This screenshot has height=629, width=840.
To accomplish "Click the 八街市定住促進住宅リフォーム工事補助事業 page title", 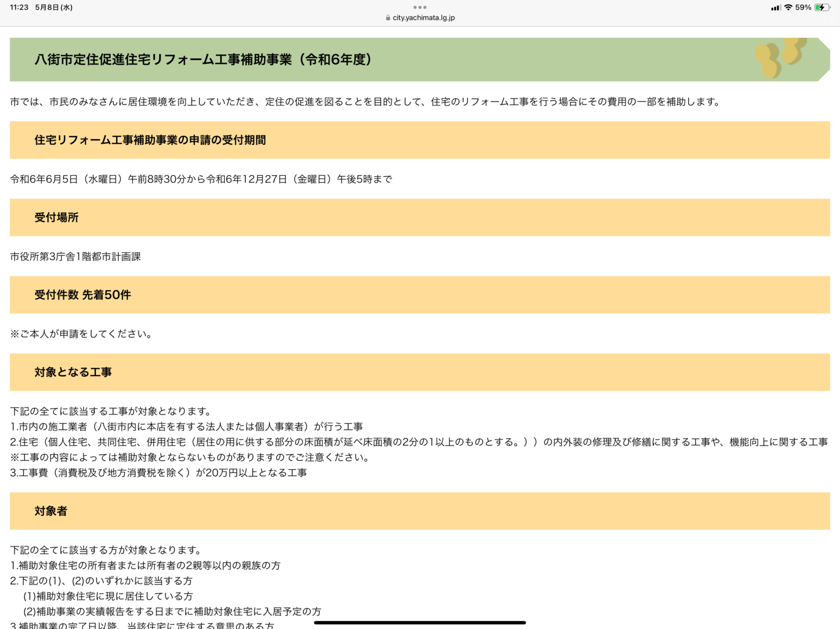I will tap(203, 60).
